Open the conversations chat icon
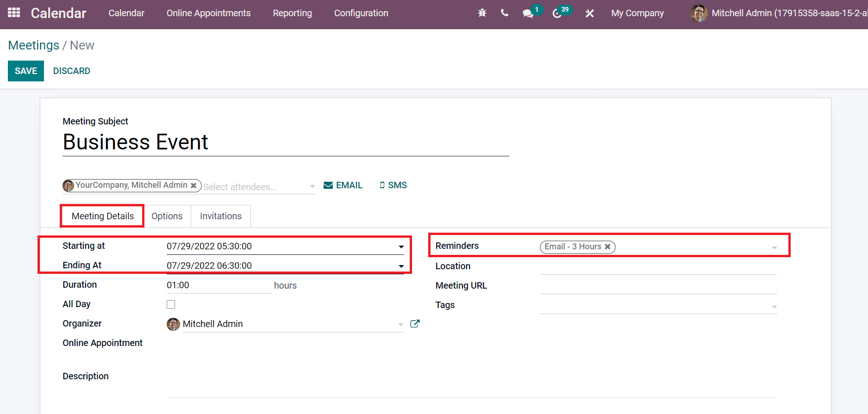This screenshot has width=868, height=414. (x=528, y=13)
